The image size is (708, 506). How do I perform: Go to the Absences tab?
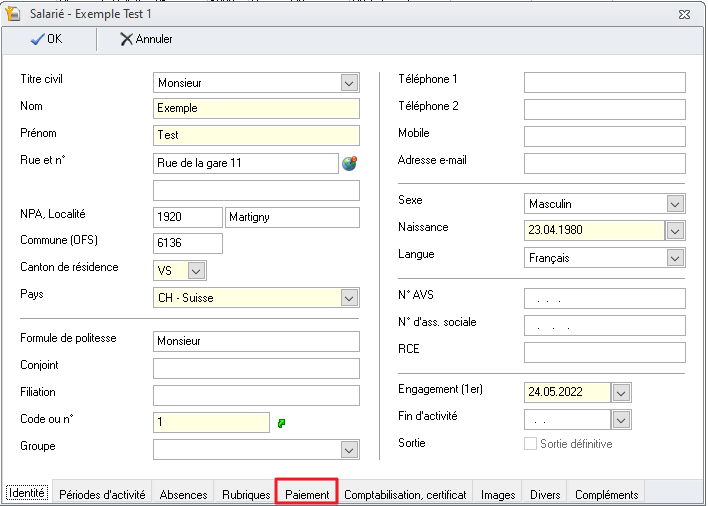click(x=184, y=494)
